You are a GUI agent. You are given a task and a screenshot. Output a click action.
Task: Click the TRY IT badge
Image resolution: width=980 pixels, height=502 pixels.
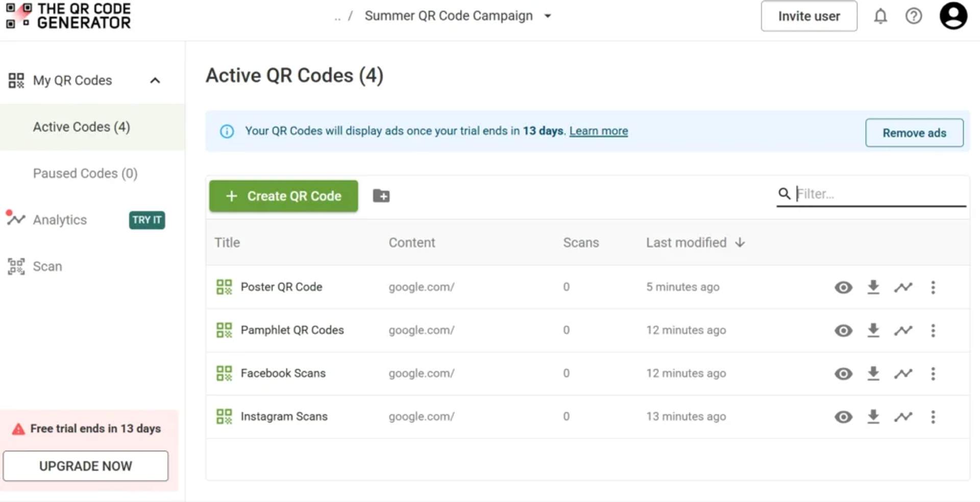click(147, 220)
